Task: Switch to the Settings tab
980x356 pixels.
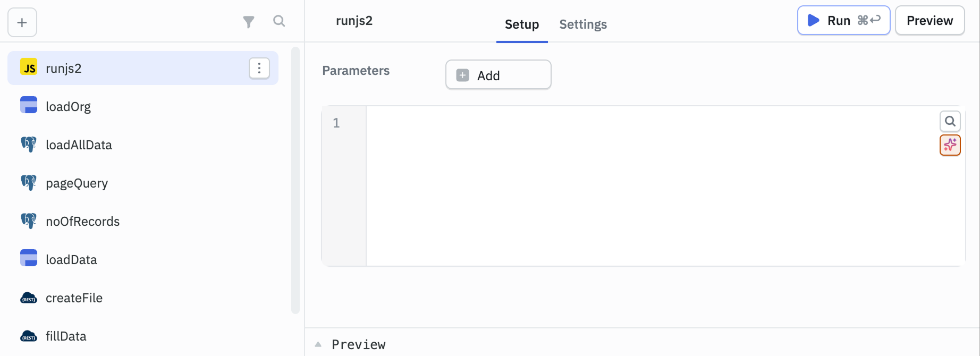Action: [x=583, y=24]
